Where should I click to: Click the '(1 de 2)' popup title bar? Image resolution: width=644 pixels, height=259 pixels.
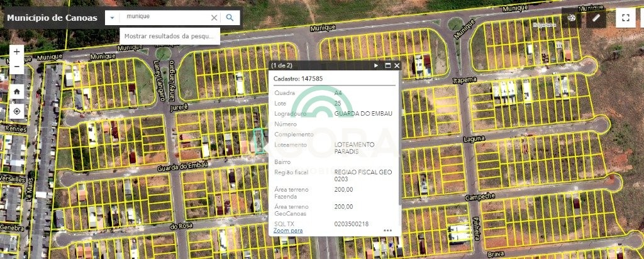coord(314,65)
